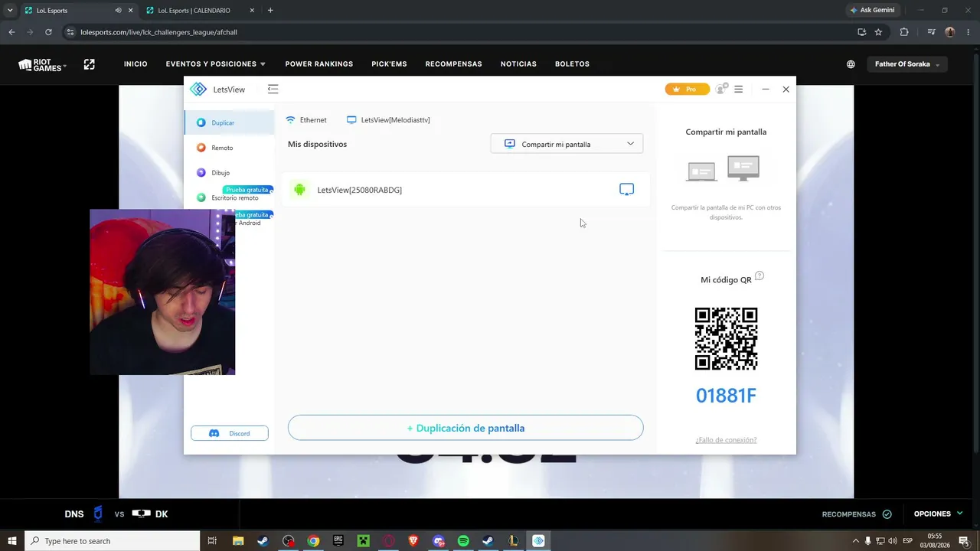Screen dimensions: 980x551
Task: Open Epic Games Launcher from the taskbar
Action: (x=338, y=541)
